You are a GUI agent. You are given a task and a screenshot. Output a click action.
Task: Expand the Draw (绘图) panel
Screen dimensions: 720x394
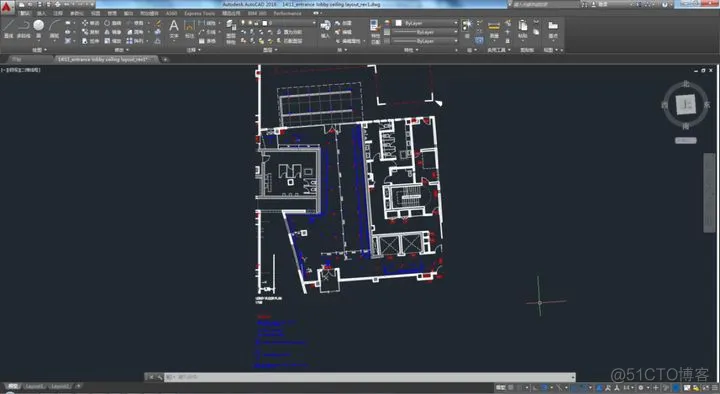coord(39,50)
